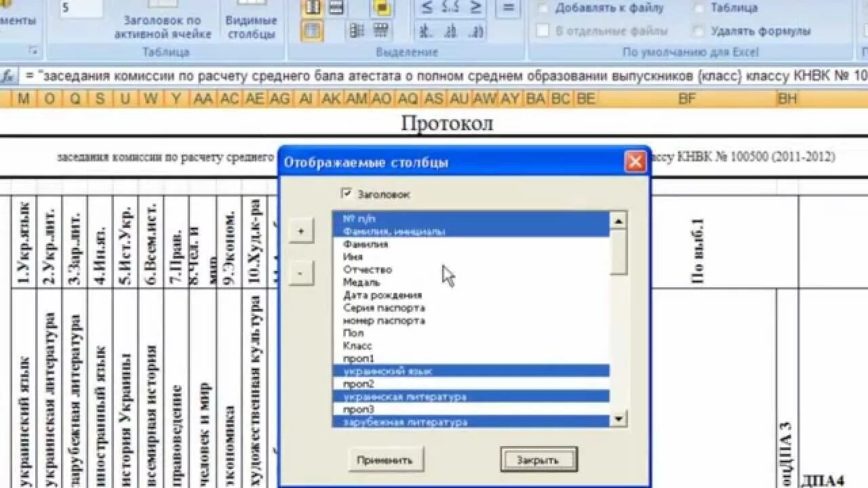The width and height of the screenshot is (868, 488).
Task: Select the Отчество list item
Action: [x=471, y=270]
